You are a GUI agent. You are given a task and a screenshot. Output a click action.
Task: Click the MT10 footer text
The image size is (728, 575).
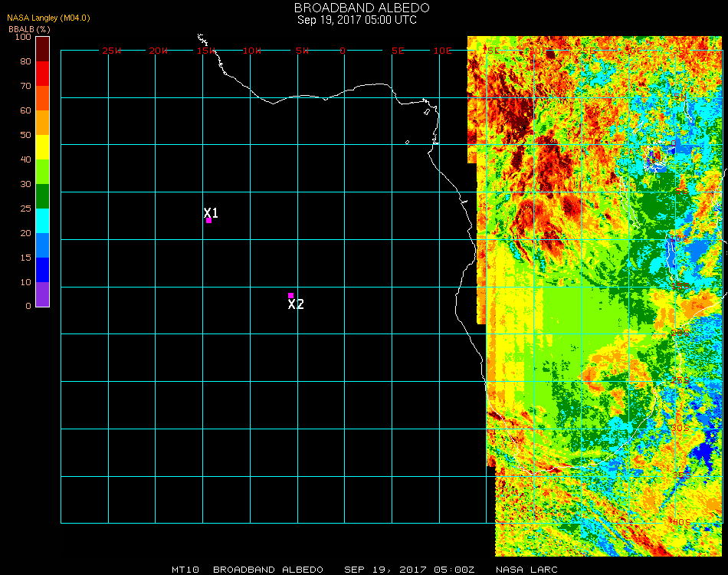click(185, 570)
